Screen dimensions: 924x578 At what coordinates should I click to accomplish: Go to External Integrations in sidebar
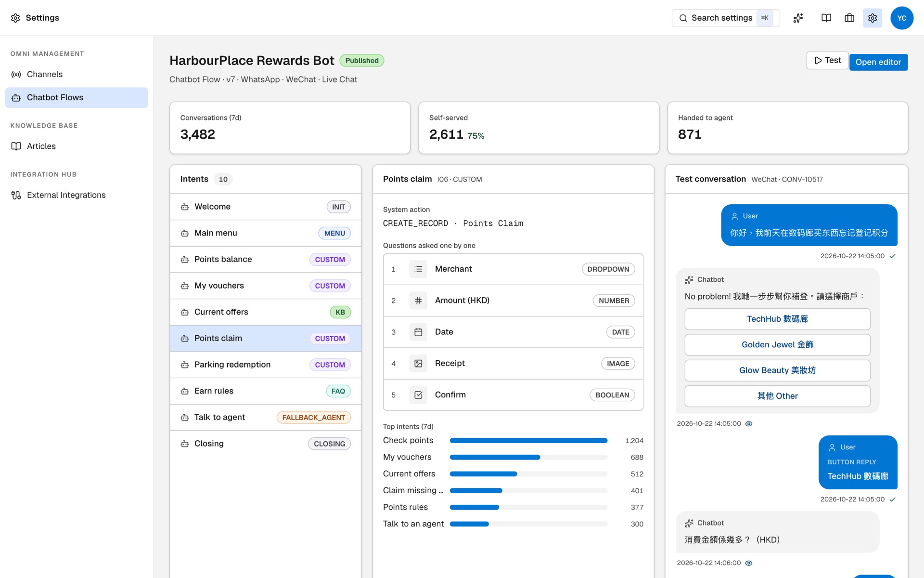click(x=77, y=195)
